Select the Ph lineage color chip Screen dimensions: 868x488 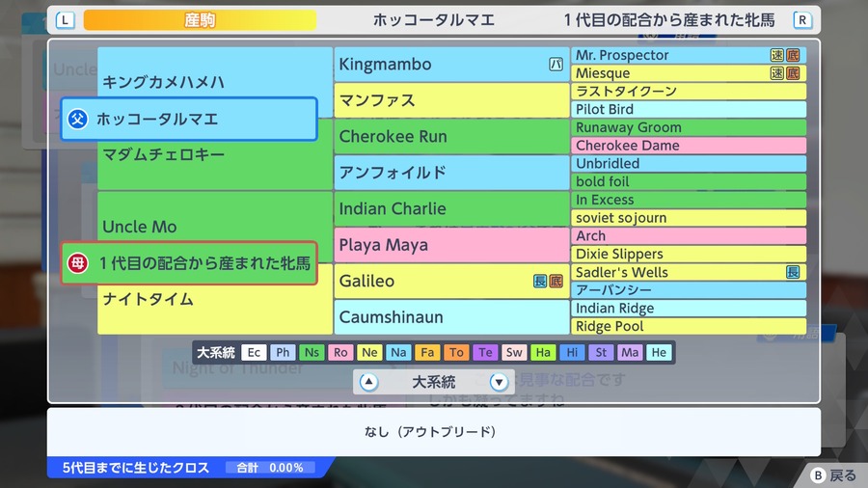point(283,352)
